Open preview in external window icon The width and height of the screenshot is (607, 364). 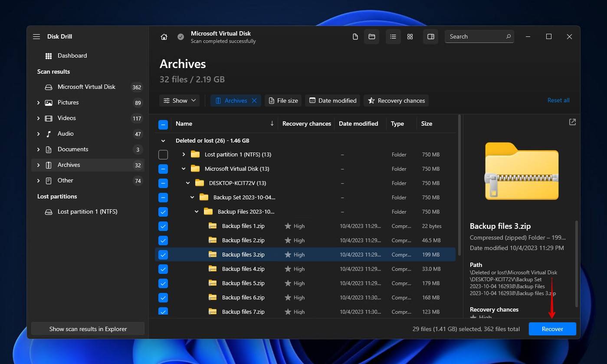pyautogui.click(x=572, y=122)
